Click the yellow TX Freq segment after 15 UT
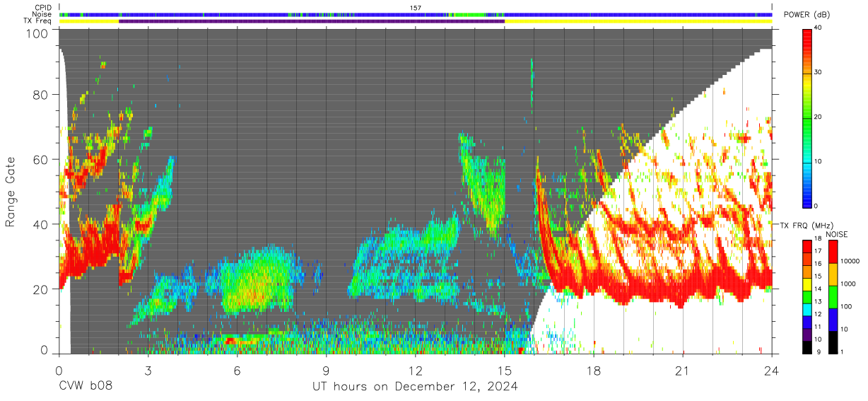 point(638,21)
